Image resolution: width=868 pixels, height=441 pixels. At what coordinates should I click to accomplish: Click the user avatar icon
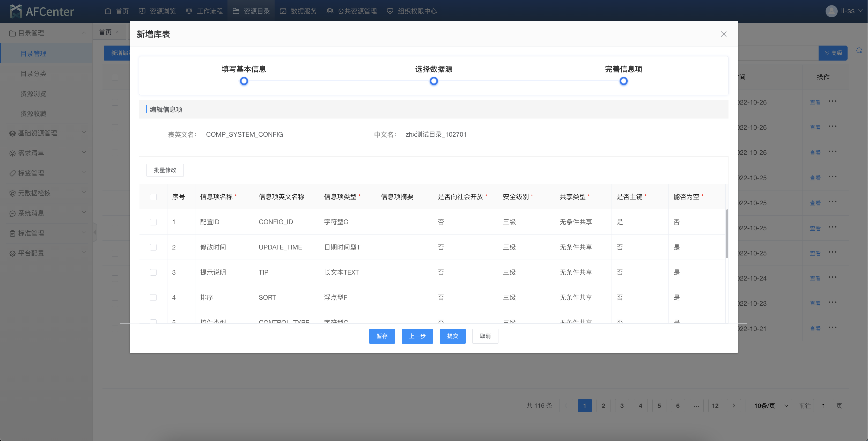[x=831, y=11]
